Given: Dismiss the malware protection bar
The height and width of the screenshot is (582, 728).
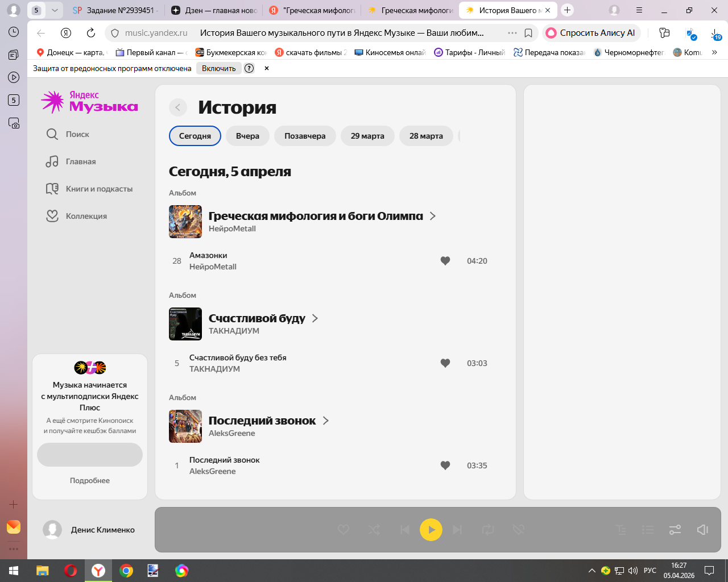Looking at the screenshot, I should (266, 68).
